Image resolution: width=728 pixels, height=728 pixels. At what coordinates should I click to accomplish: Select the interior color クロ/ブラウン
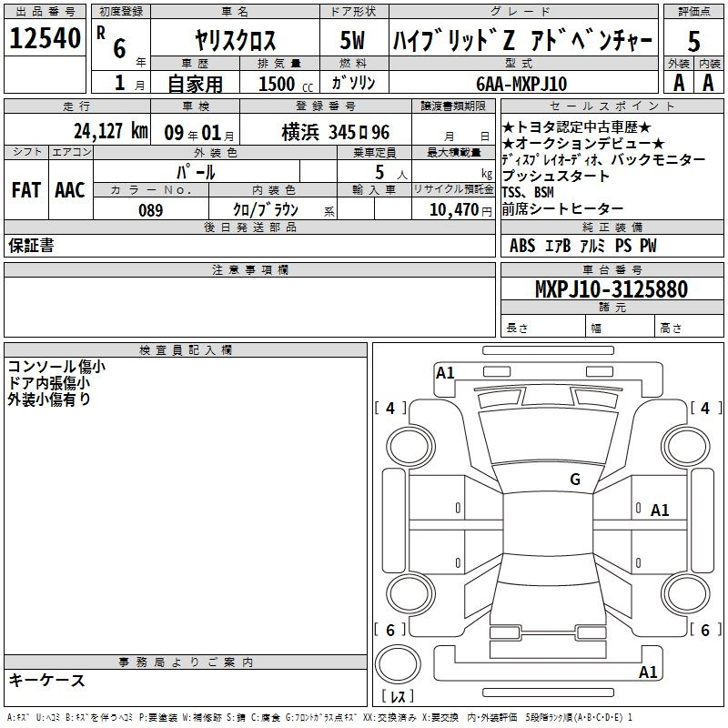point(266,210)
